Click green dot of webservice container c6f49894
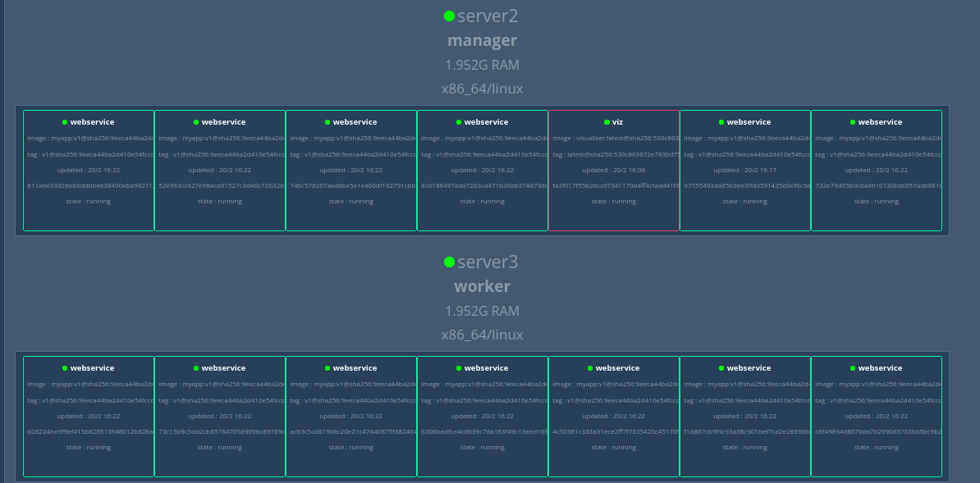The height and width of the screenshot is (483, 980). click(x=853, y=369)
